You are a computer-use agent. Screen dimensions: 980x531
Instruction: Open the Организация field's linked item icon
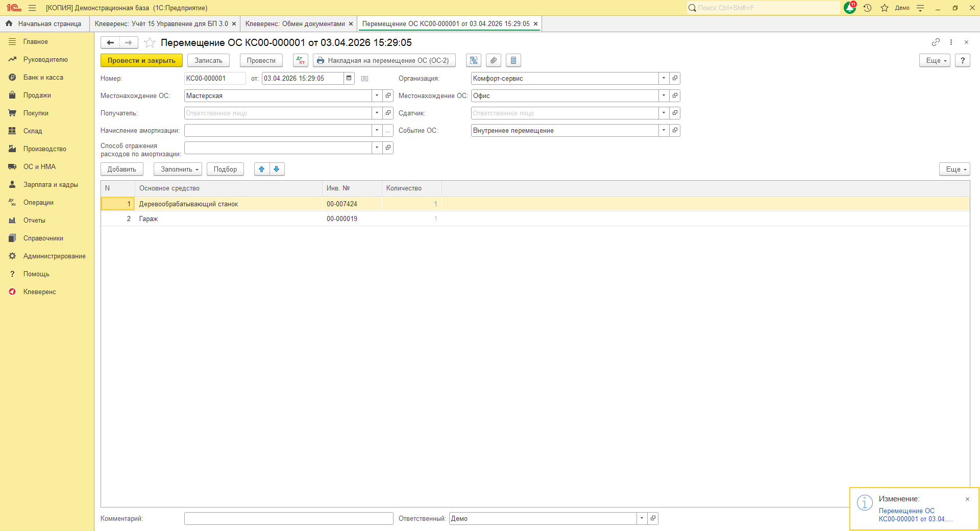[675, 78]
